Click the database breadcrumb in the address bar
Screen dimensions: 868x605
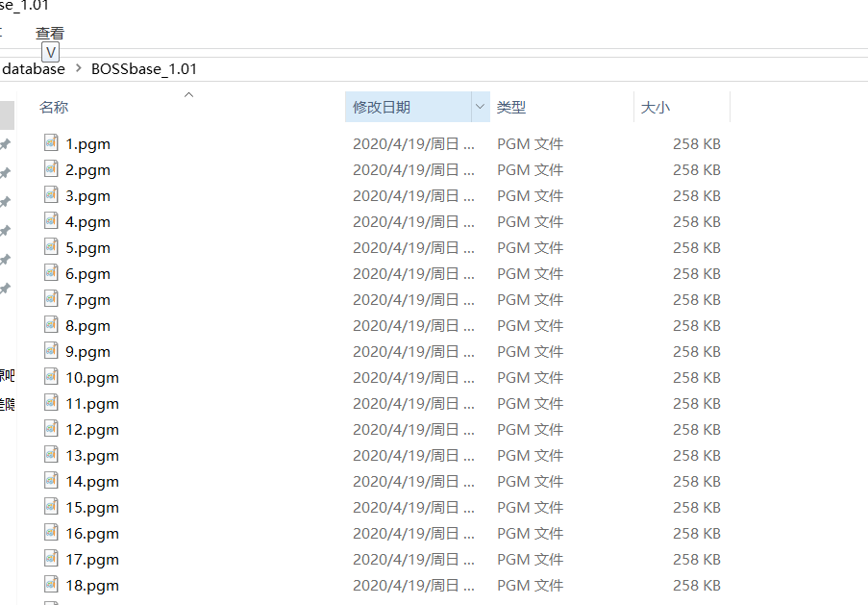pyautogui.click(x=34, y=69)
